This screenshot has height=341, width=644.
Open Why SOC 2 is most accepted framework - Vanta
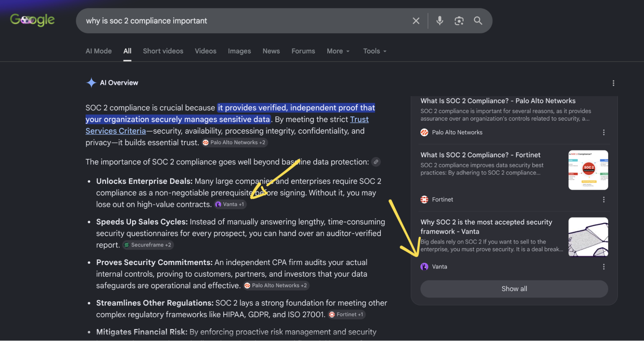click(x=486, y=227)
